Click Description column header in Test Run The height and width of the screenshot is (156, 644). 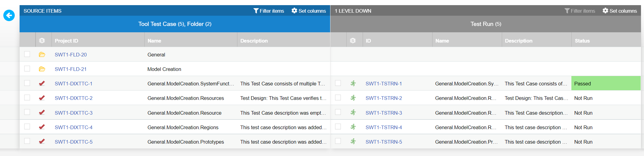coord(536,40)
